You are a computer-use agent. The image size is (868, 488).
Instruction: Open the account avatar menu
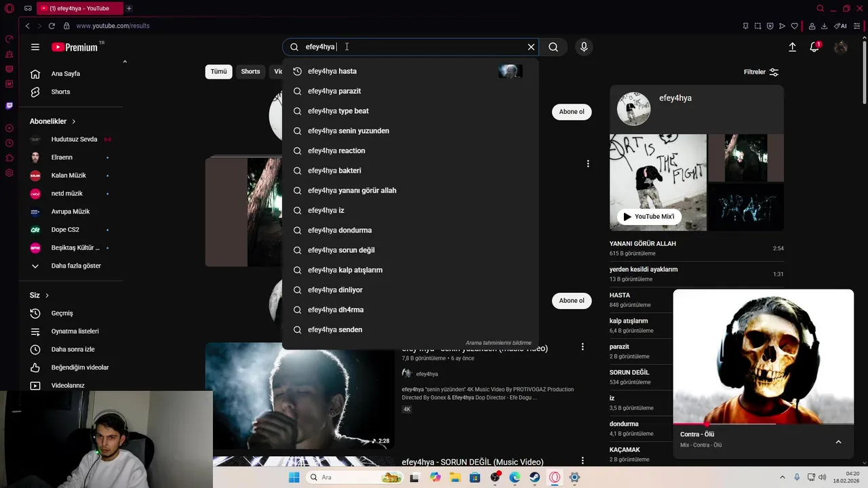tap(841, 47)
